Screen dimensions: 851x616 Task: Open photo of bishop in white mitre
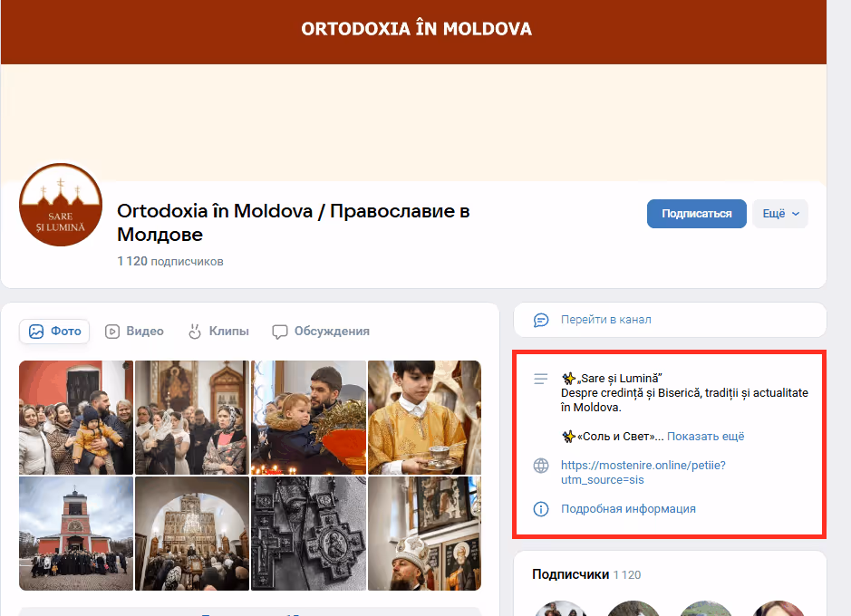(x=424, y=534)
